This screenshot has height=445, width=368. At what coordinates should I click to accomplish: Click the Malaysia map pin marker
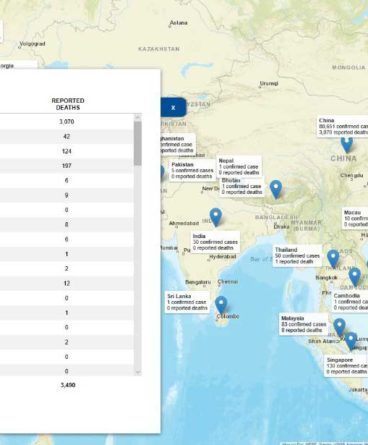pyautogui.click(x=339, y=327)
